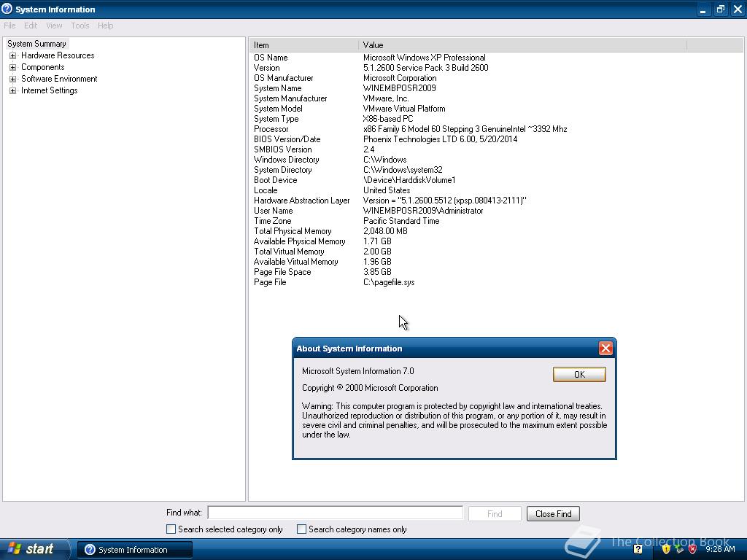This screenshot has width=747, height=560.
Task: Select the BIOS Version/Date row label
Action: click(x=287, y=139)
